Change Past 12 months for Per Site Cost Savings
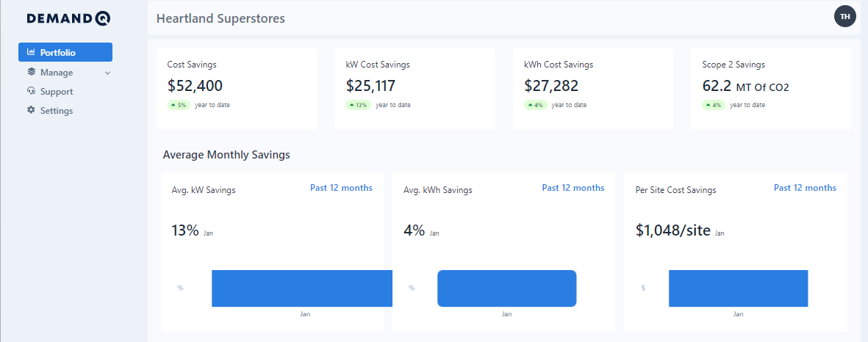 tap(805, 188)
